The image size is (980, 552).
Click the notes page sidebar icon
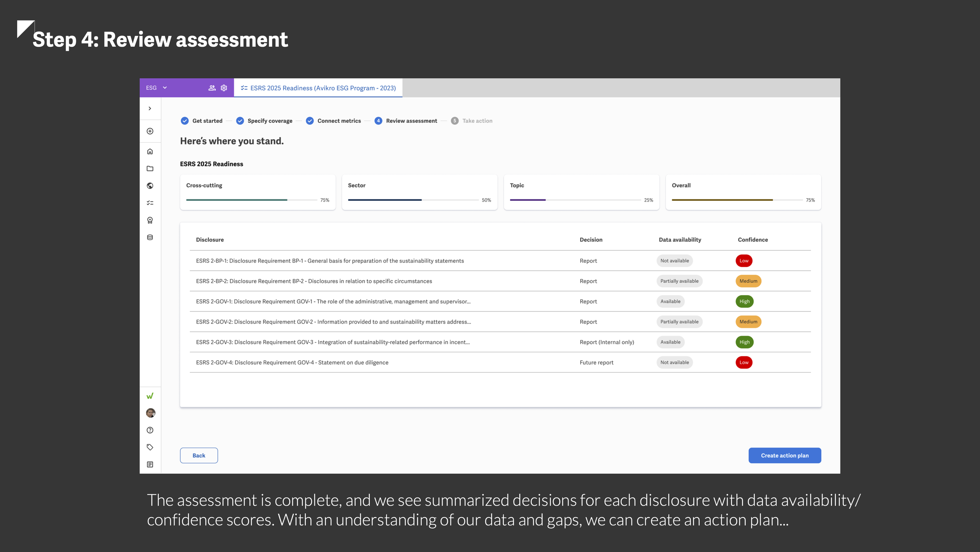(x=150, y=465)
